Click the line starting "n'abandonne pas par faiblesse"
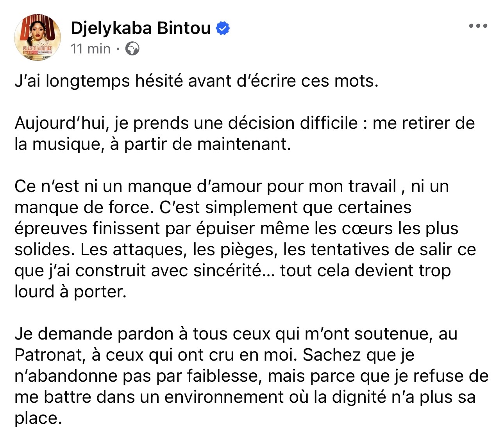The height and width of the screenshot is (434, 504). (x=251, y=376)
